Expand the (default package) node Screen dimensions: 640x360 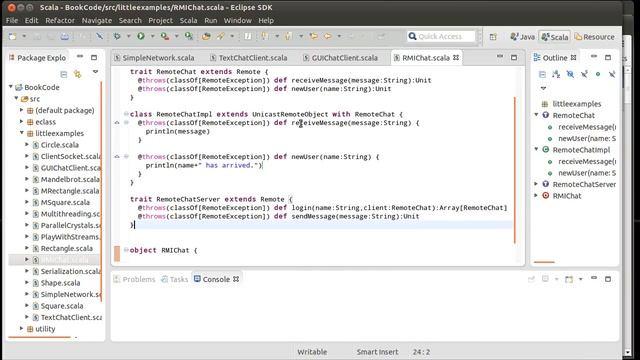[x=22, y=110]
